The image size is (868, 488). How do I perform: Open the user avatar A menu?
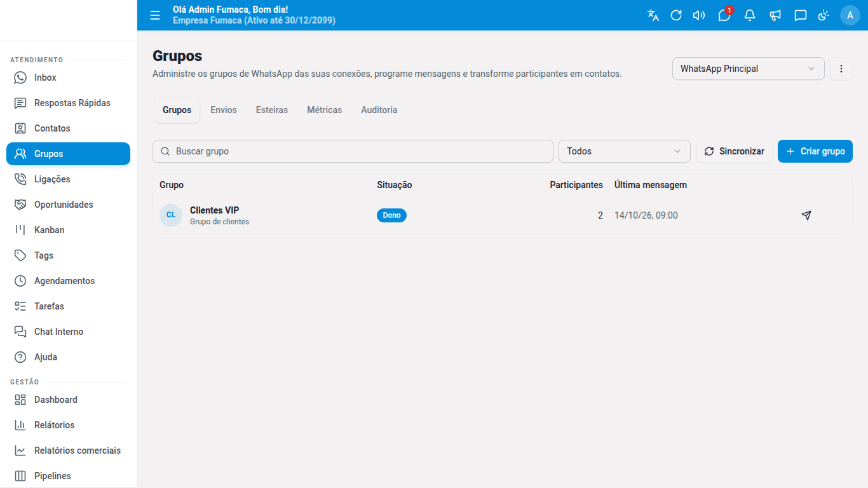pyautogui.click(x=850, y=15)
